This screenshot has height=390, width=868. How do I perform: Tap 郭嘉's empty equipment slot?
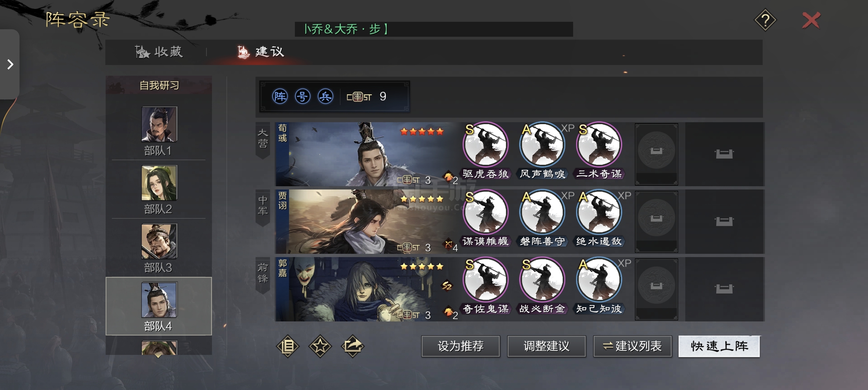(656, 289)
